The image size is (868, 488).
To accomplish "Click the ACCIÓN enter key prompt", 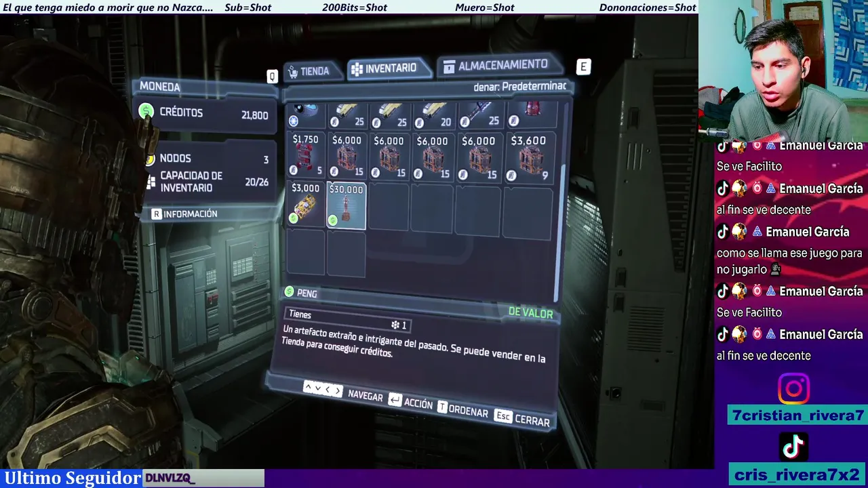I will [x=410, y=402].
